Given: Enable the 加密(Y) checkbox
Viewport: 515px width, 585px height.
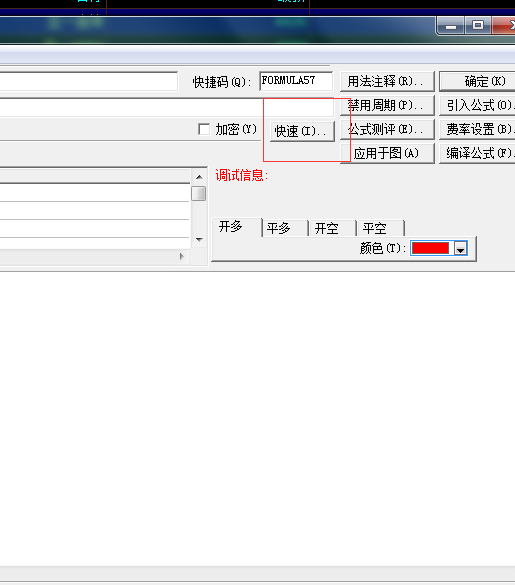Looking at the screenshot, I should 204,129.
